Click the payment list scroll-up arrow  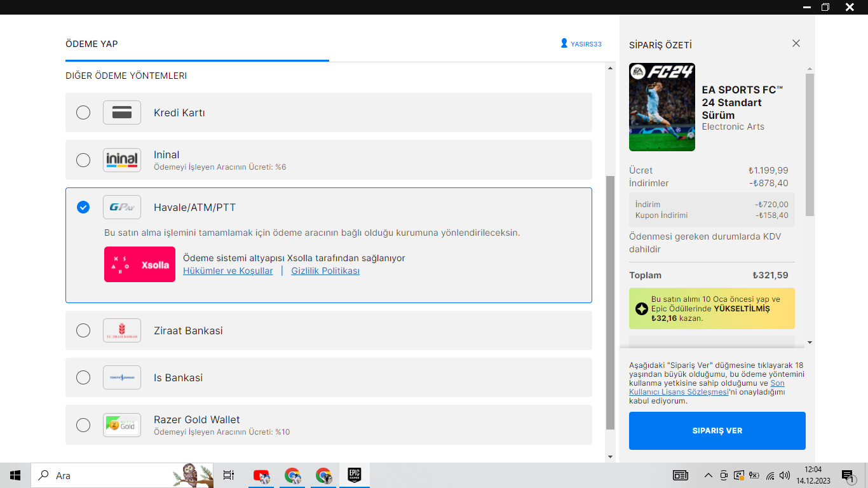pyautogui.click(x=611, y=67)
